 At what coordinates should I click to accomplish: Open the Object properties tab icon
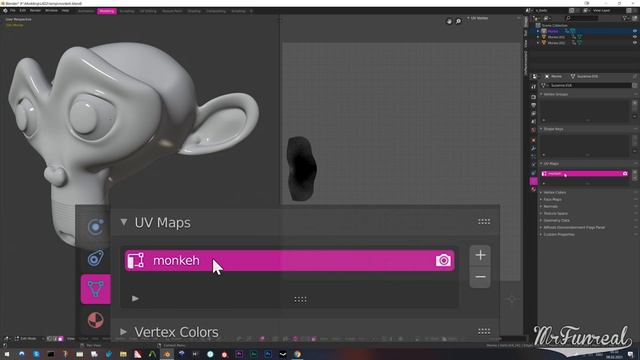(533, 140)
